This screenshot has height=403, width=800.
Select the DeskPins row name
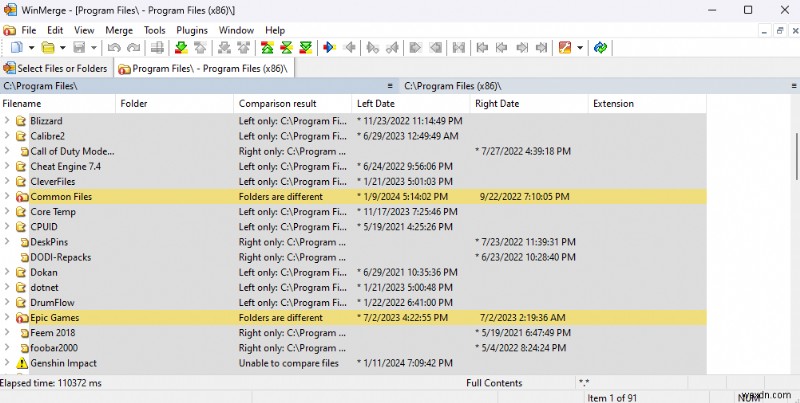pyautogui.click(x=49, y=242)
